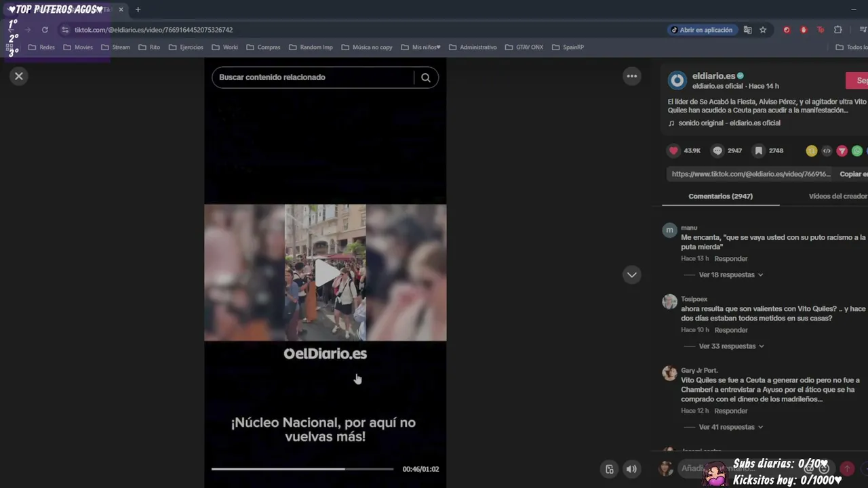Open the 'Worki' bookmarks folder
The height and width of the screenshot is (488, 868).
tap(225, 47)
